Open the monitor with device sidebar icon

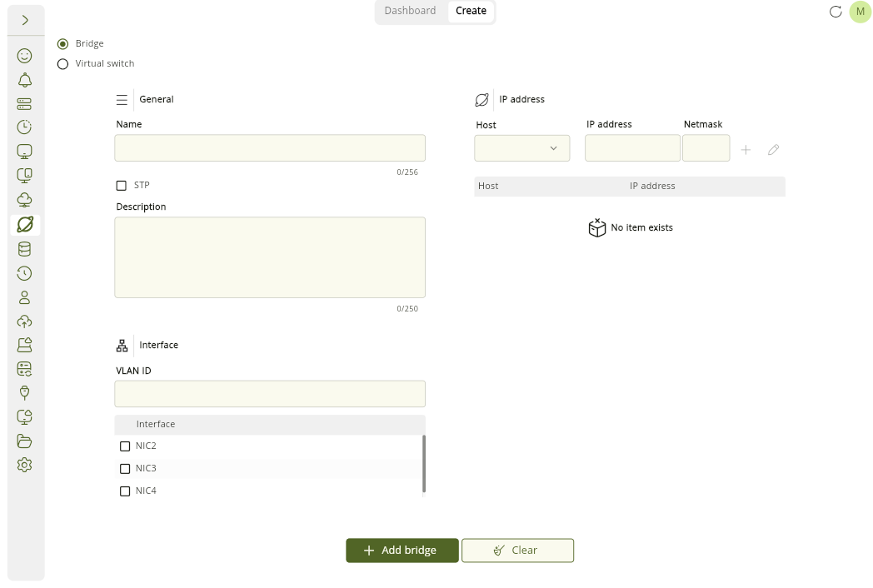coord(24,176)
